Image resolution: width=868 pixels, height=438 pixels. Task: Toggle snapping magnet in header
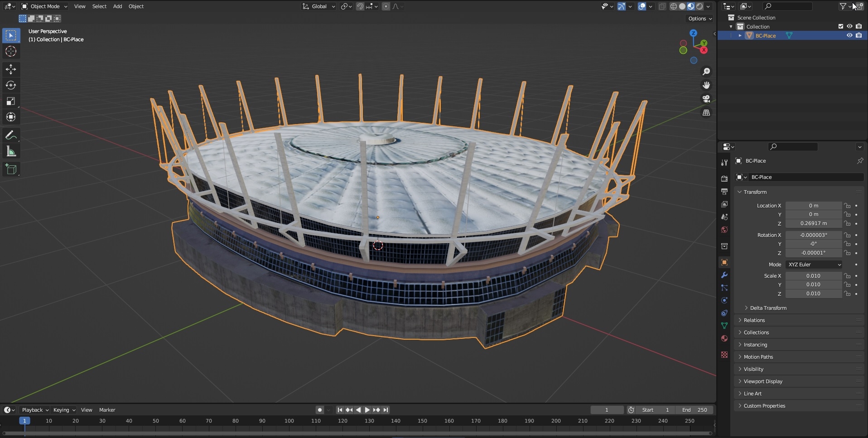click(360, 6)
